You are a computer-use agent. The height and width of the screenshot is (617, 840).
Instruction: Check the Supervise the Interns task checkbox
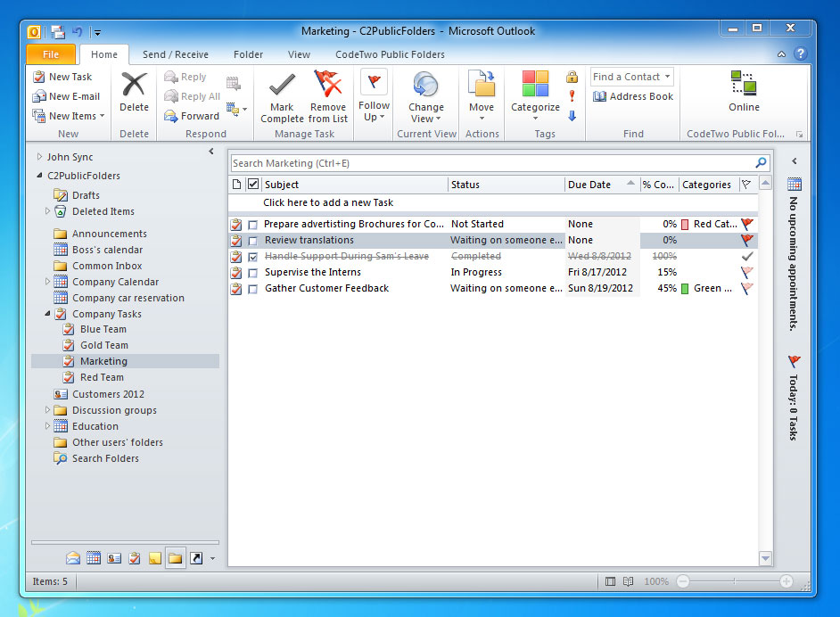[x=253, y=273]
